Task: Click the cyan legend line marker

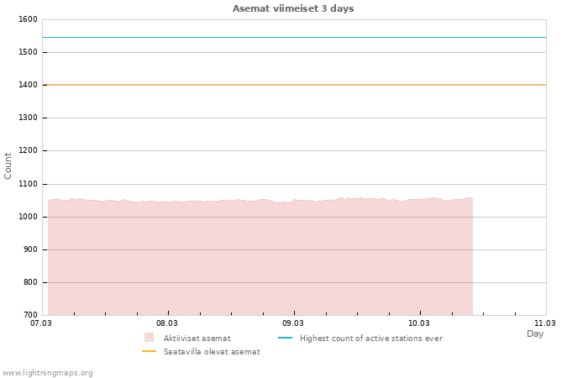Action: pyautogui.click(x=285, y=338)
